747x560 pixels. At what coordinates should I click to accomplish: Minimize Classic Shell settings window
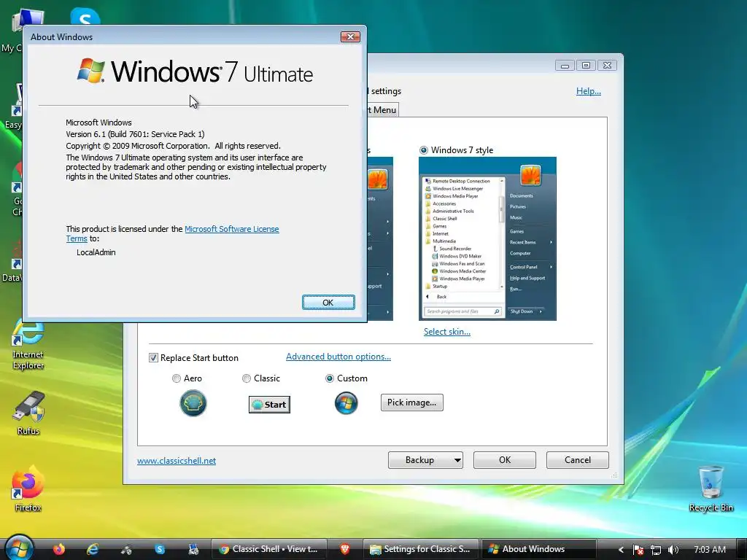[565, 65]
